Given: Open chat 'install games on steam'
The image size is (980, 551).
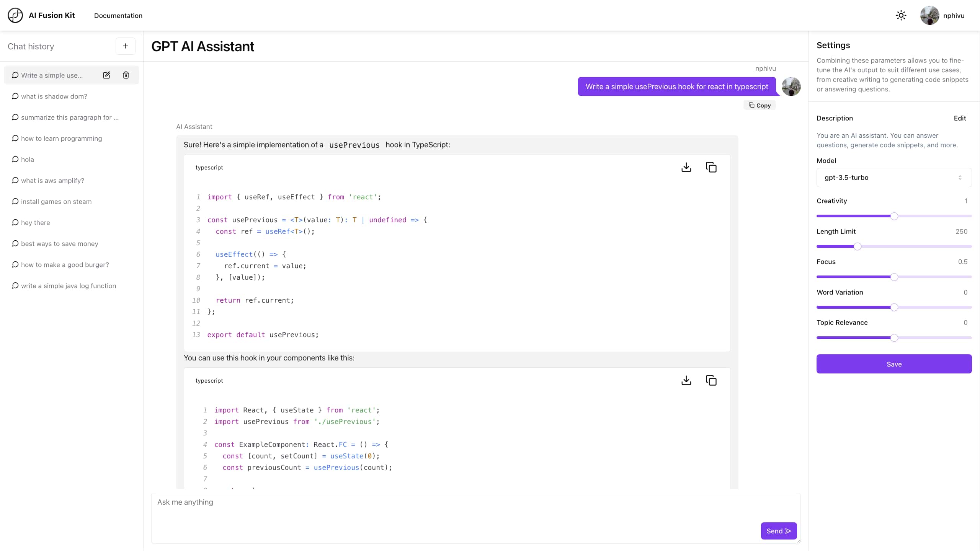Looking at the screenshot, I should [x=71, y=201].
